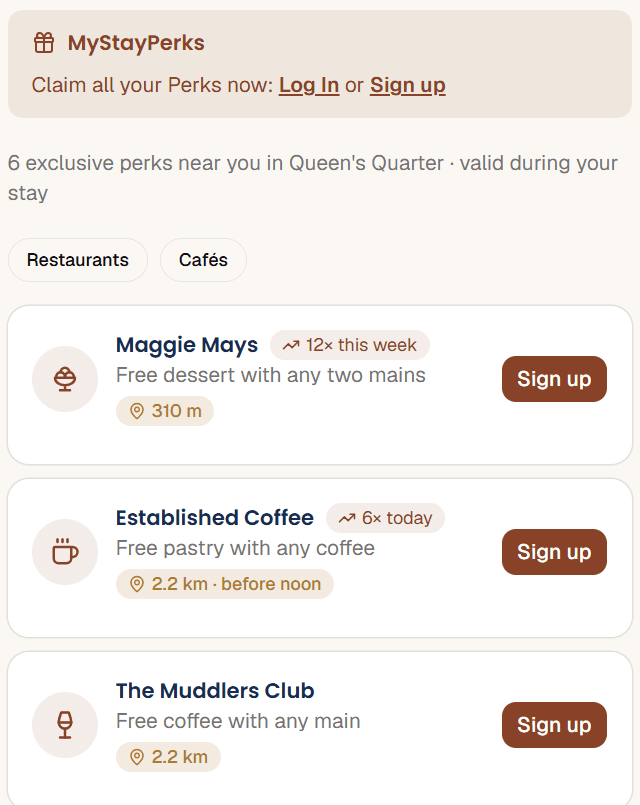Viewport: 640px width, 805px height.
Task: Open the Sign up link in banner
Action: click(408, 85)
